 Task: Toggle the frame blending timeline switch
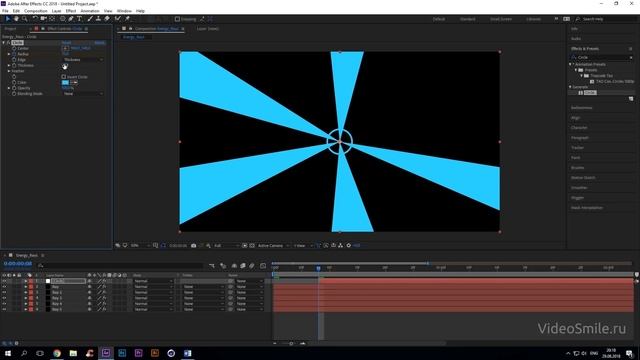(x=243, y=266)
